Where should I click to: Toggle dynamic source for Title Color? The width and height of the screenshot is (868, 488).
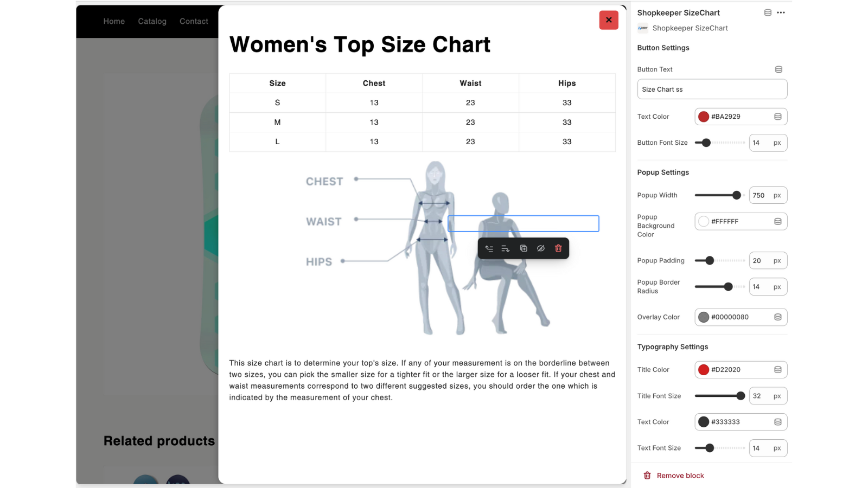click(778, 369)
